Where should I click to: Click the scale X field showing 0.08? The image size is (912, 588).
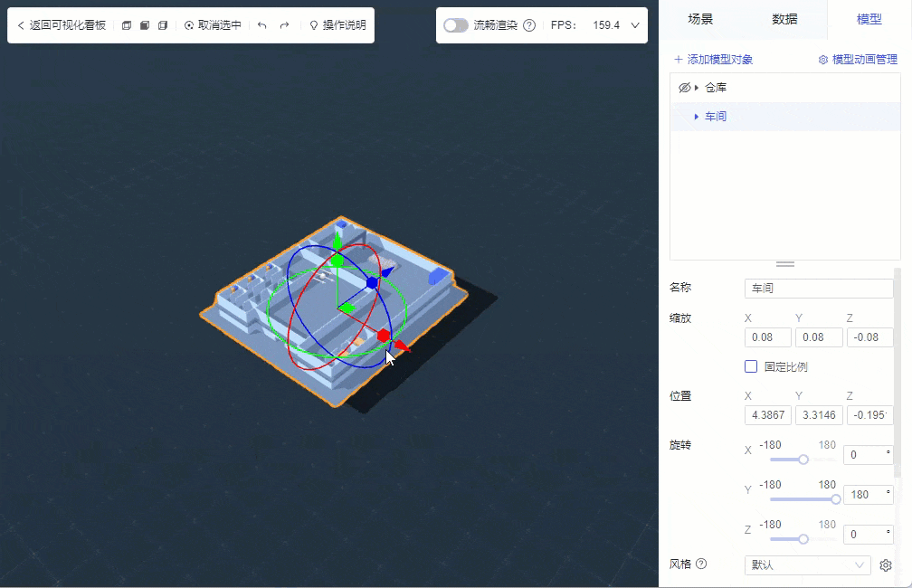[768, 337]
